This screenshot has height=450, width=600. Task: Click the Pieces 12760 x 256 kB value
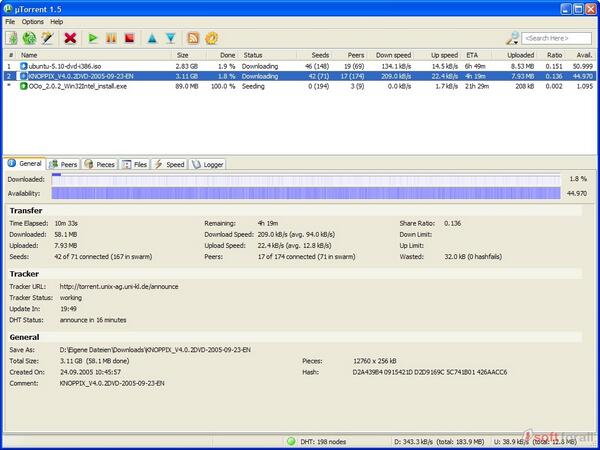(x=375, y=361)
